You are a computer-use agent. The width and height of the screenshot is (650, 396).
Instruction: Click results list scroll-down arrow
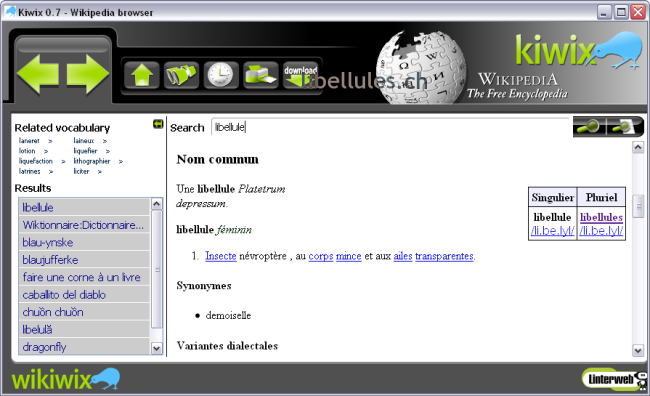156,348
